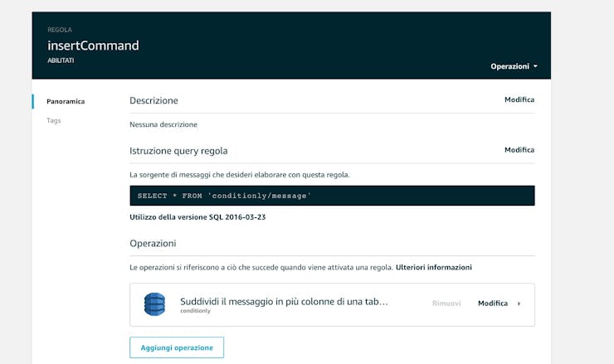Click Modifica next to Istruzione query regola
Image resolution: width=614 pixels, height=364 pixels.
tap(519, 150)
